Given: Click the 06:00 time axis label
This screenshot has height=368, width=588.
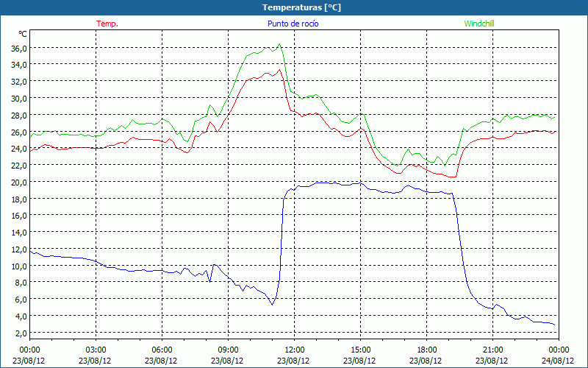Looking at the screenshot, I should (x=162, y=350).
